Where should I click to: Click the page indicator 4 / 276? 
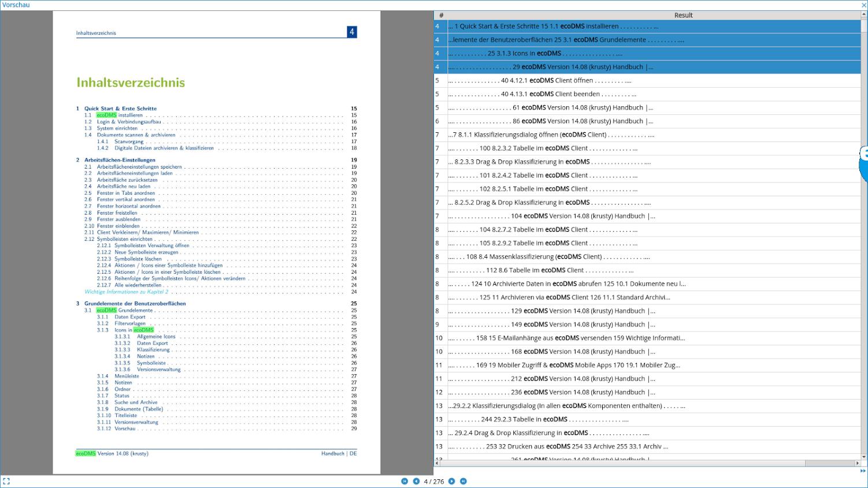coord(434,481)
